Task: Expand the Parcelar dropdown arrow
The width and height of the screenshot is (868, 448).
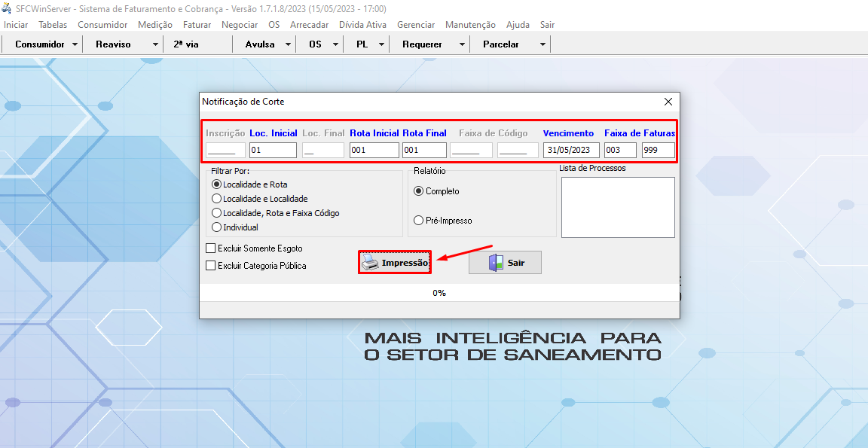Action: 542,44
